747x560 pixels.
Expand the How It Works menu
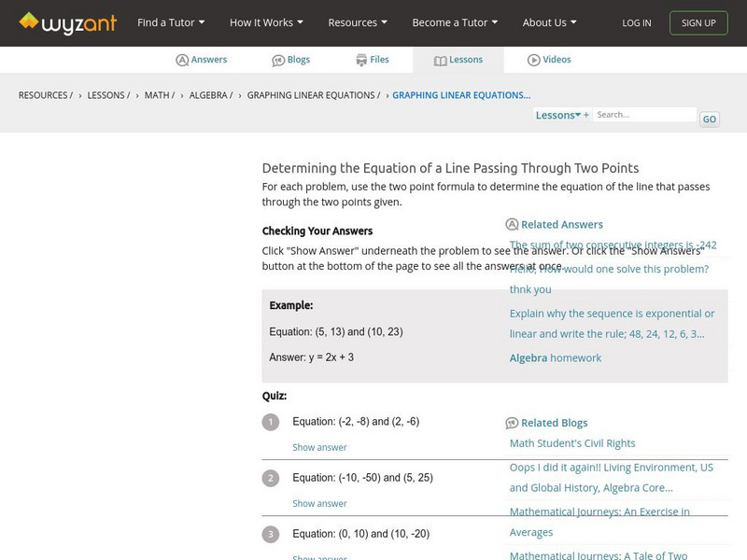[x=266, y=22]
